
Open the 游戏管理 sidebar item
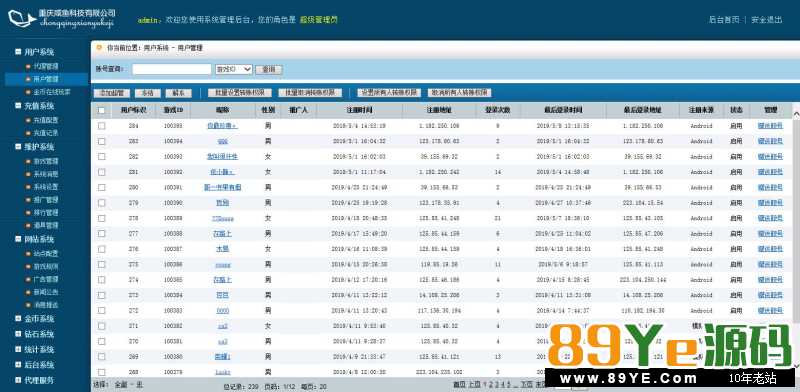pyautogui.click(x=45, y=161)
